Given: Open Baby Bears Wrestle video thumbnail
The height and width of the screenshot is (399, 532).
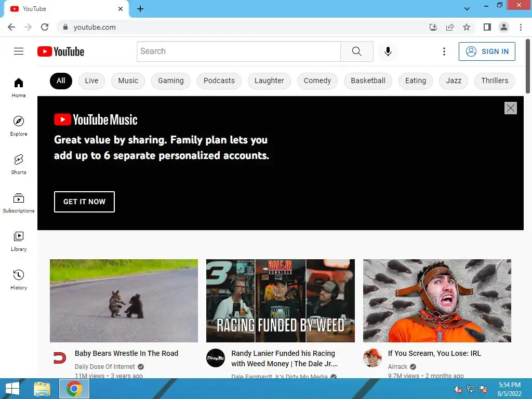Looking at the screenshot, I should pyautogui.click(x=124, y=301).
